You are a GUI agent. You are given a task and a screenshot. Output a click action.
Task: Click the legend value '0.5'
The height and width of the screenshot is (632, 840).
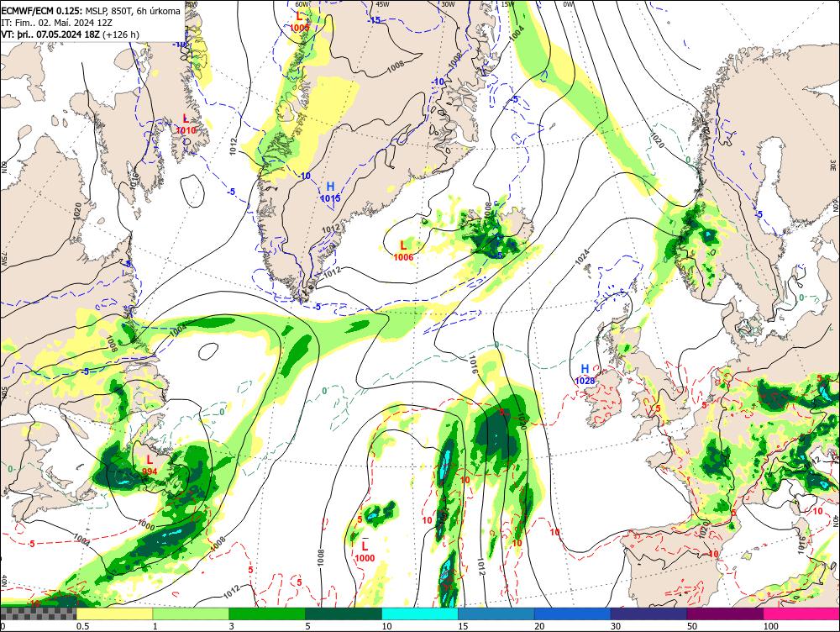pyautogui.click(x=82, y=625)
